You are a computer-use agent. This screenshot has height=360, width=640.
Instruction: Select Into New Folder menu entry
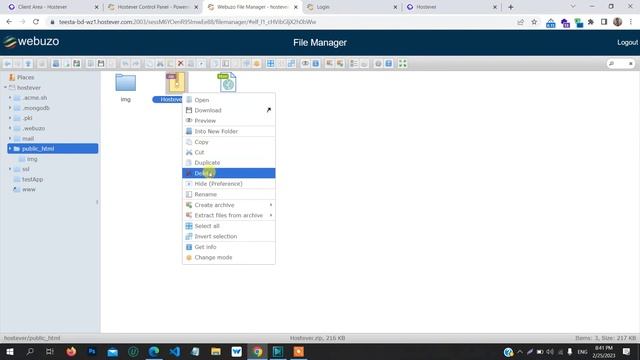[229, 131]
